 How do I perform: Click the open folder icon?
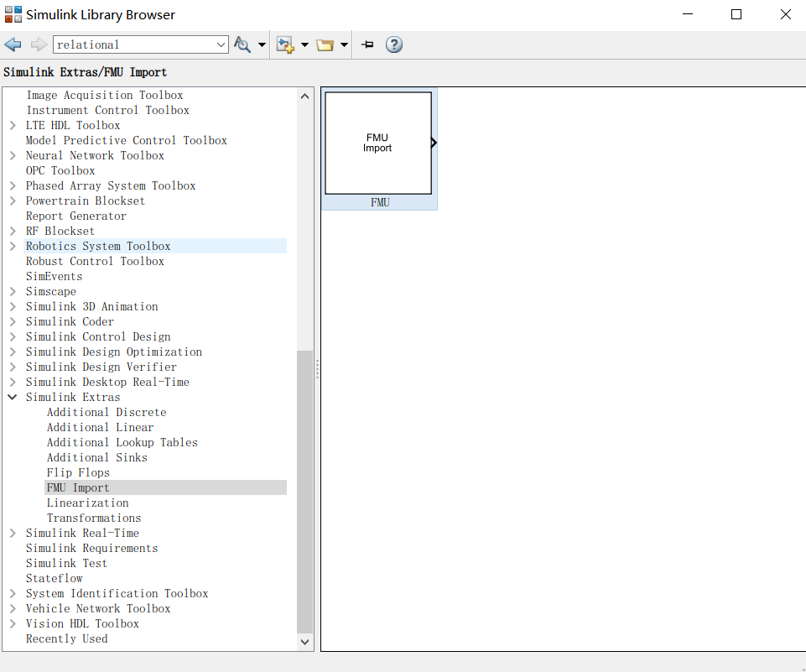pyautogui.click(x=325, y=44)
